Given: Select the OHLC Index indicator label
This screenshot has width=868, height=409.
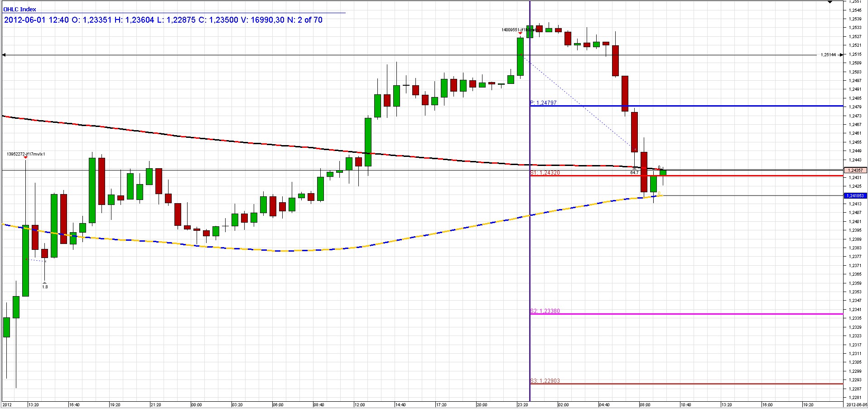Looking at the screenshot, I should pos(20,9).
